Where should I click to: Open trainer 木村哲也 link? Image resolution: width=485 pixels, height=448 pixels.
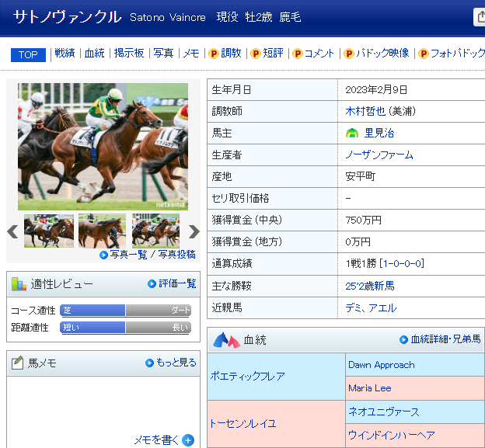[365, 111]
